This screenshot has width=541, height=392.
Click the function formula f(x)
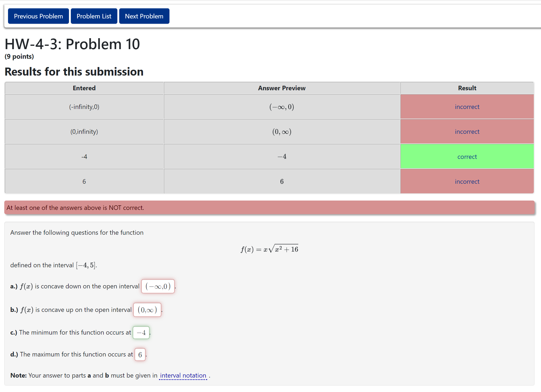[x=269, y=249]
